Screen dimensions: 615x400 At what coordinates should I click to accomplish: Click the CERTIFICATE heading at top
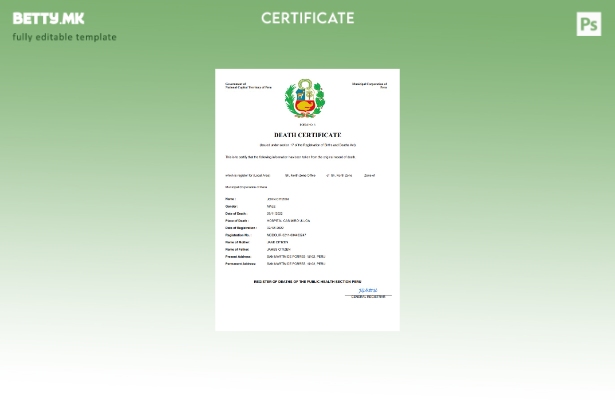pos(307,18)
